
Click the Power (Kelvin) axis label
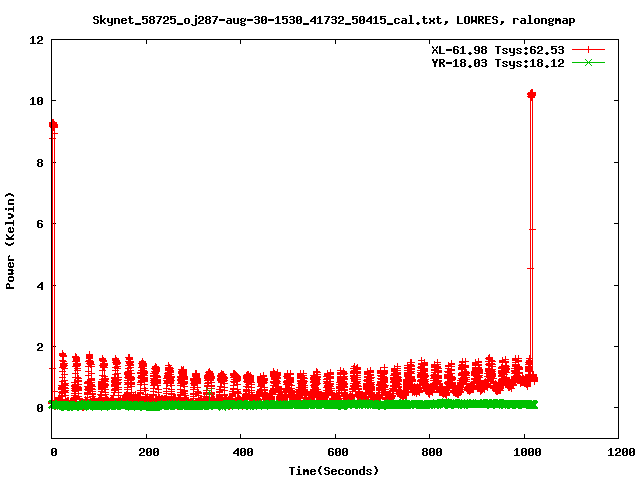click(10, 241)
